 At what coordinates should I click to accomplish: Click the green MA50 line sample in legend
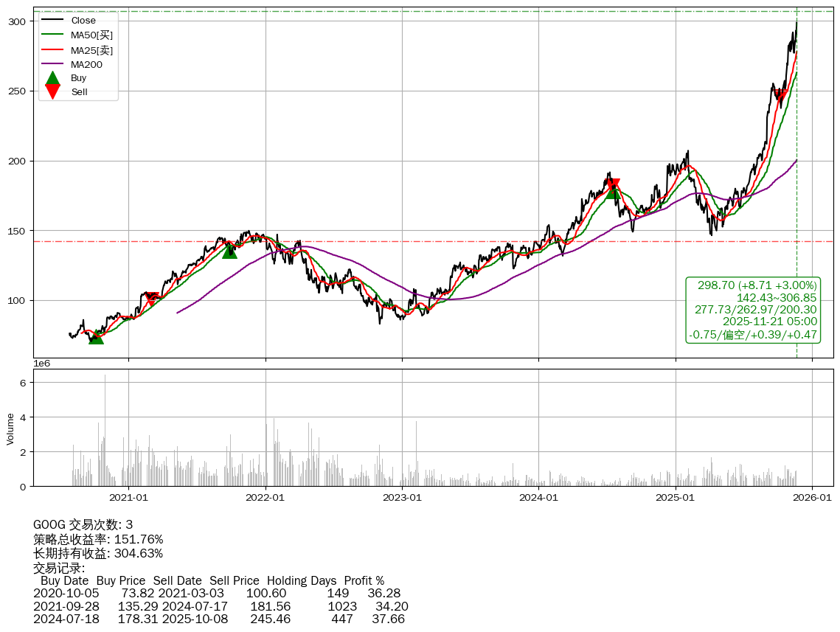point(52,35)
